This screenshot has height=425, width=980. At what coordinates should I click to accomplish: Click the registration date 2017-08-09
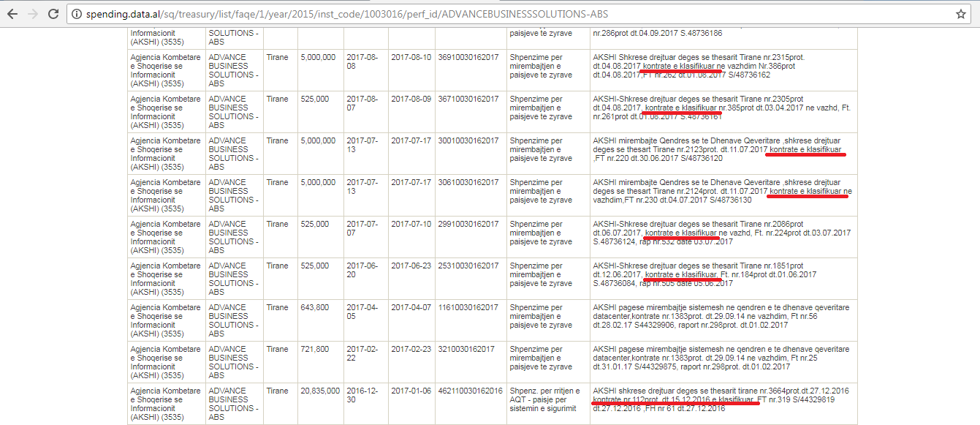pos(411,99)
